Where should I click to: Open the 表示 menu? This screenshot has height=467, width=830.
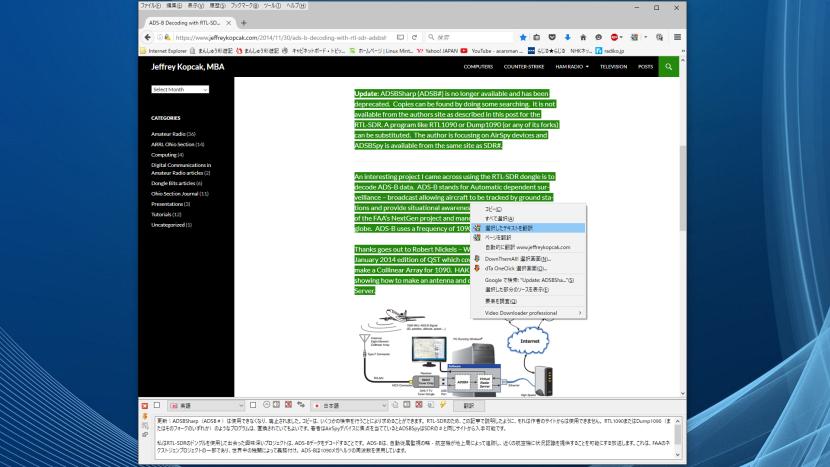[195, 5]
